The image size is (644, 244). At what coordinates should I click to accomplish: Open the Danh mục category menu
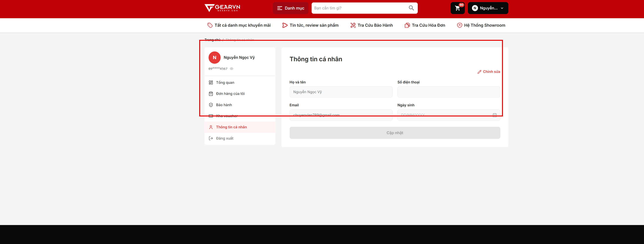291,8
